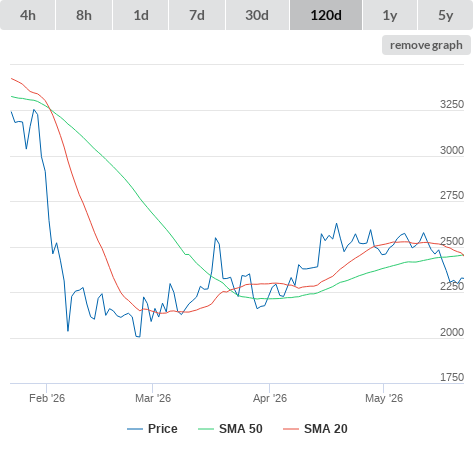Click the Feb '26 axis label
The height and width of the screenshot is (455, 474).
click(x=47, y=398)
